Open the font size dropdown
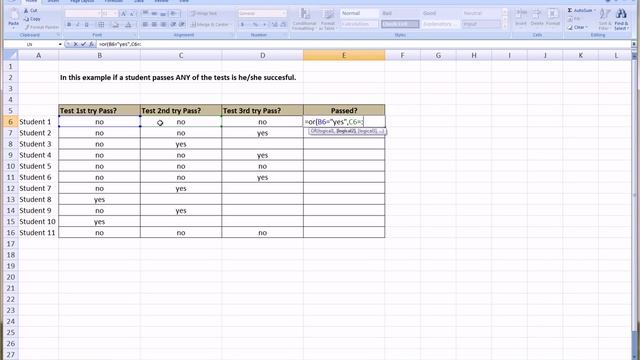 [x=115, y=14]
